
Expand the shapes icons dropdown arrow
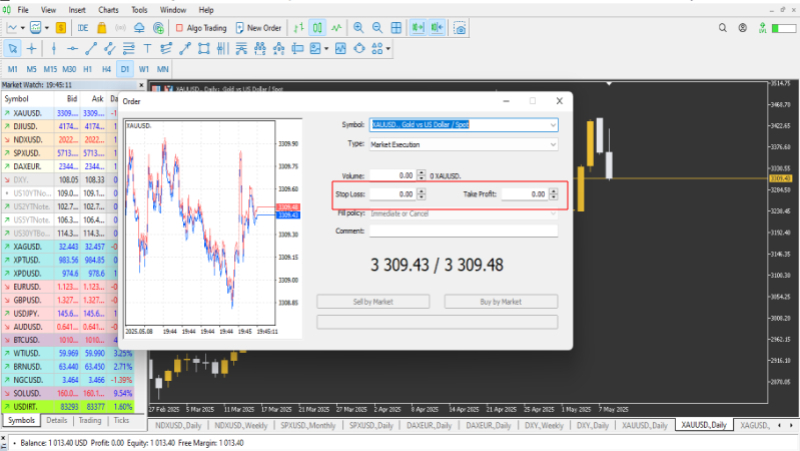pyautogui.click(x=388, y=48)
